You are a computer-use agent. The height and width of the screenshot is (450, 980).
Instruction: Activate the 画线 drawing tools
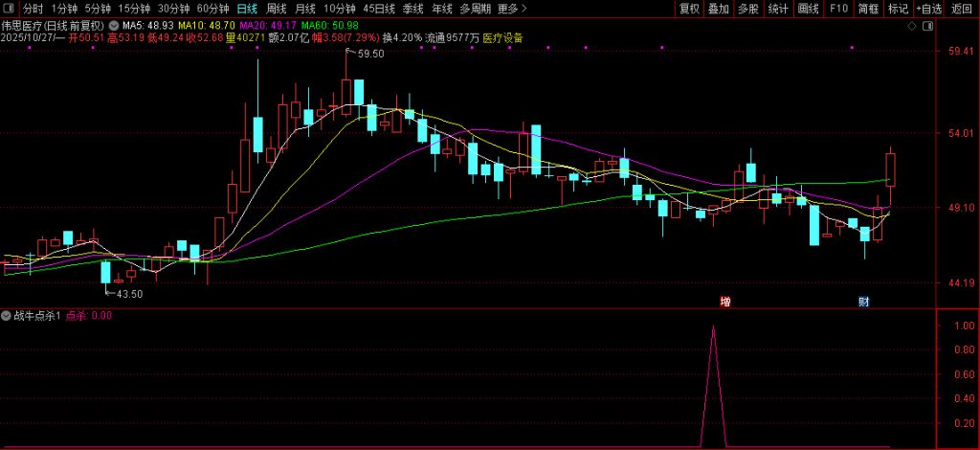[808, 9]
